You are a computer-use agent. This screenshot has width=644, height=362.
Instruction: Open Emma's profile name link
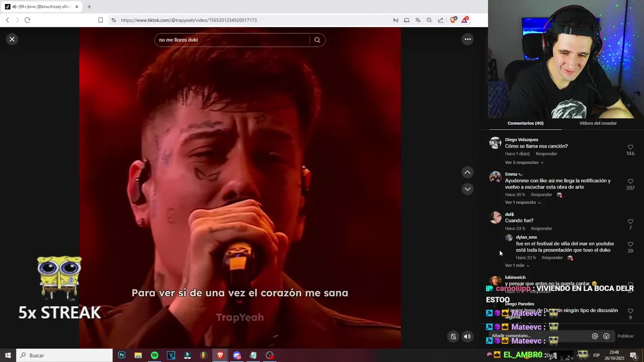pyautogui.click(x=511, y=174)
